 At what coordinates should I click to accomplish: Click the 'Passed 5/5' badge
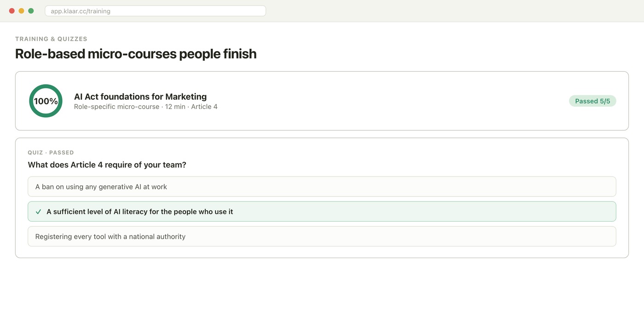click(592, 101)
